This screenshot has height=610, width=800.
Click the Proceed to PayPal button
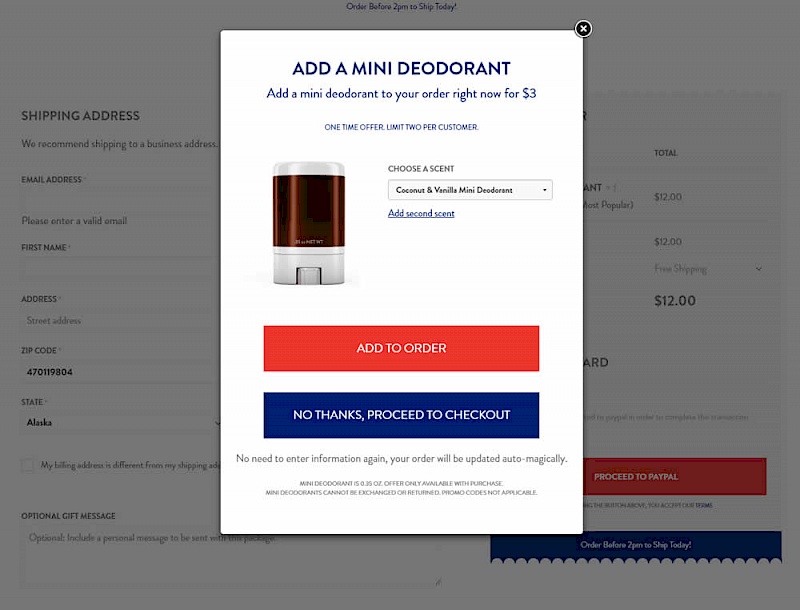click(x=674, y=476)
